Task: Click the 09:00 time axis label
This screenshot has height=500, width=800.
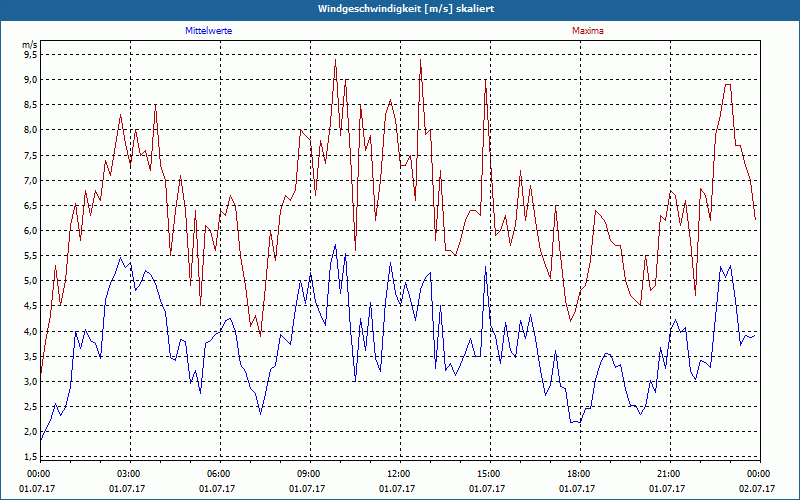Action: point(307,474)
